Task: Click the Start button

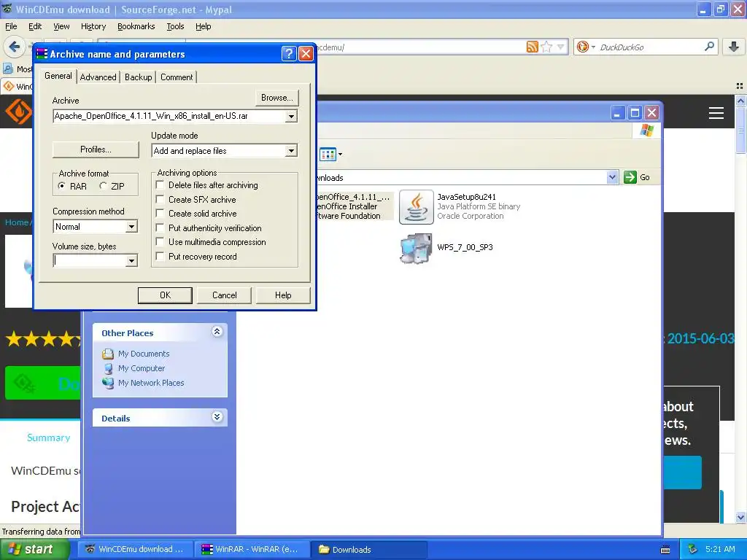Action: (x=34, y=549)
